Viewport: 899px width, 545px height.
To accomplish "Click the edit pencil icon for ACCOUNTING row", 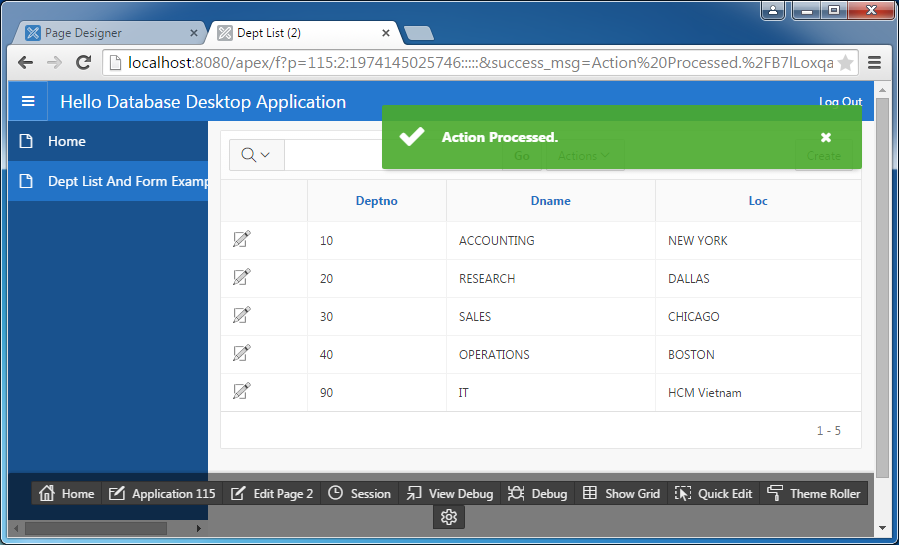I will coord(242,239).
